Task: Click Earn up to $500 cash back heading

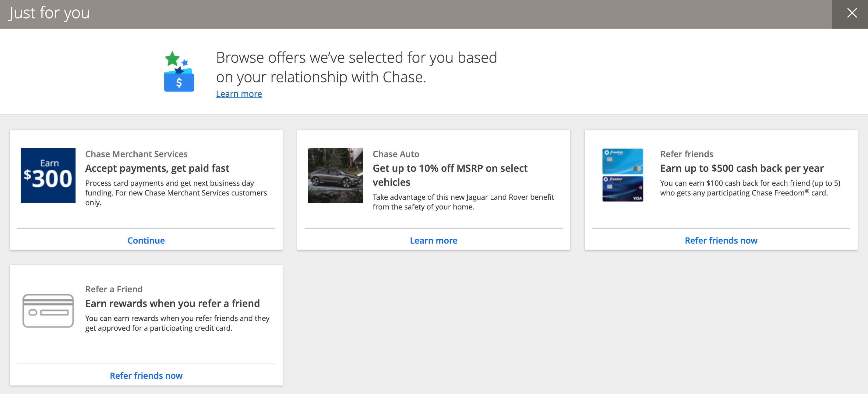Action: [742, 168]
